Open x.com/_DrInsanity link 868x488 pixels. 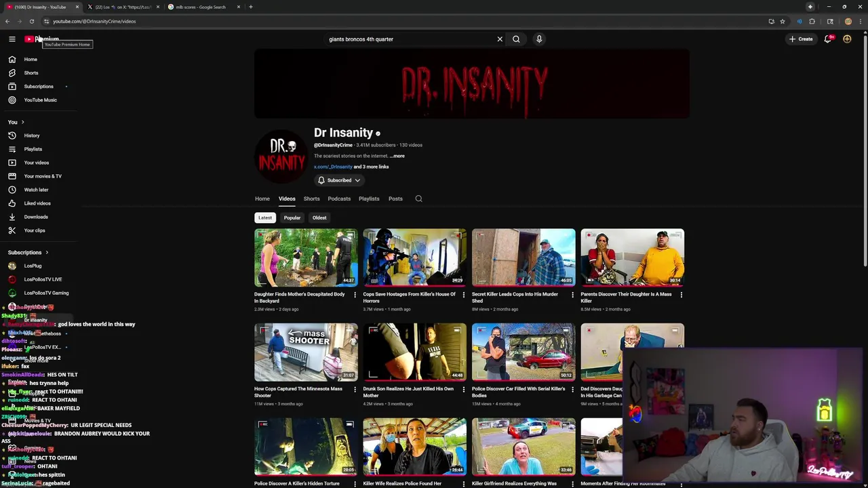[x=333, y=167]
